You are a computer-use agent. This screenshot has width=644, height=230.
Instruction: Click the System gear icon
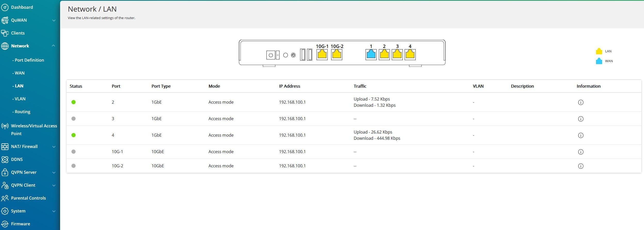point(5,211)
